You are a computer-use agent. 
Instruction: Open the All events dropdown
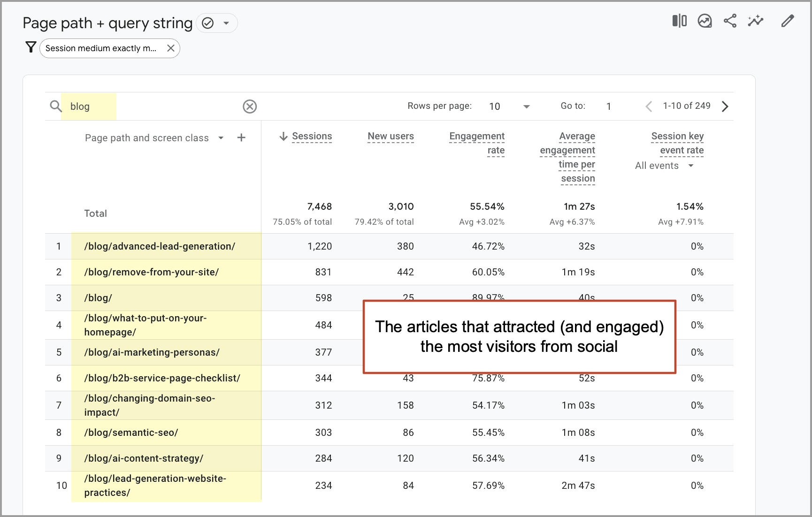coord(664,166)
